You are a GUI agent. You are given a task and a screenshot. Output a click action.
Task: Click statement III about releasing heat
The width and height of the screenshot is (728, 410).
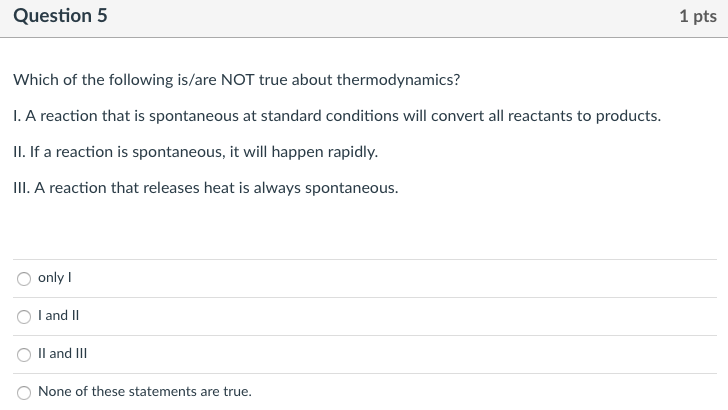(206, 188)
